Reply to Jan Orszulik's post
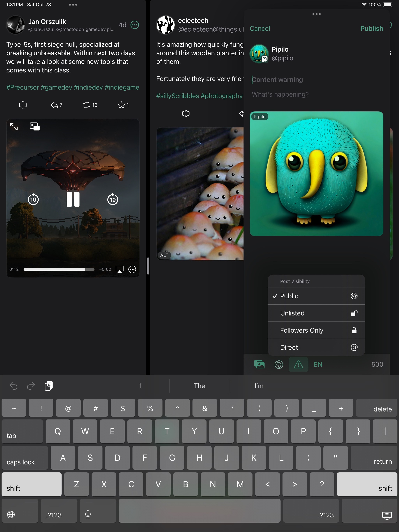 [x=54, y=105]
